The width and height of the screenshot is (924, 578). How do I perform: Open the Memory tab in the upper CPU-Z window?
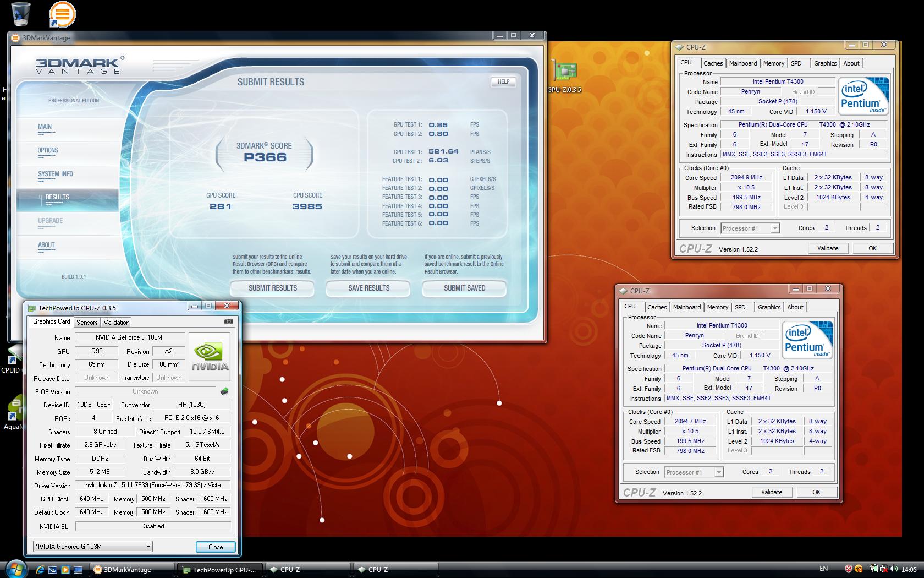point(774,63)
